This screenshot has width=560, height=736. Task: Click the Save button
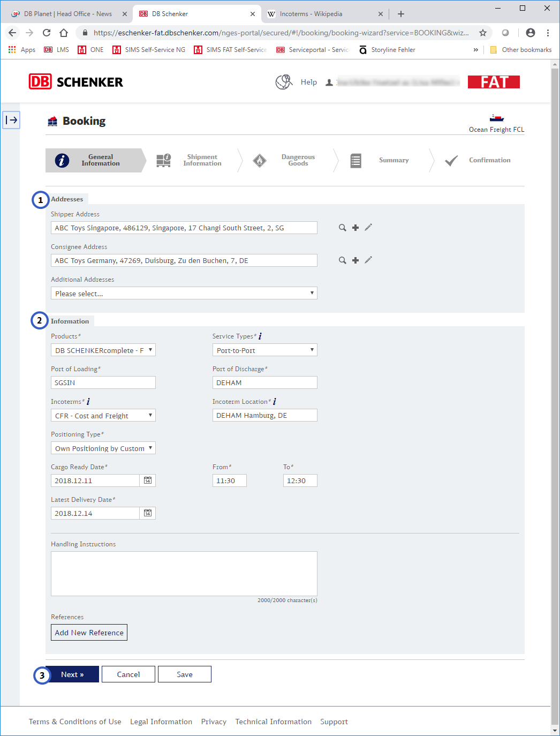[185, 674]
